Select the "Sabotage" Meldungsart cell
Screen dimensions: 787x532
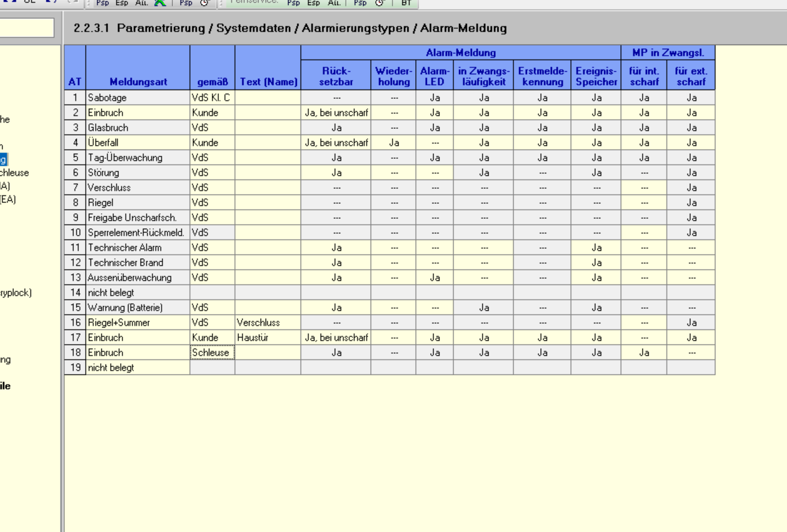[x=138, y=98]
